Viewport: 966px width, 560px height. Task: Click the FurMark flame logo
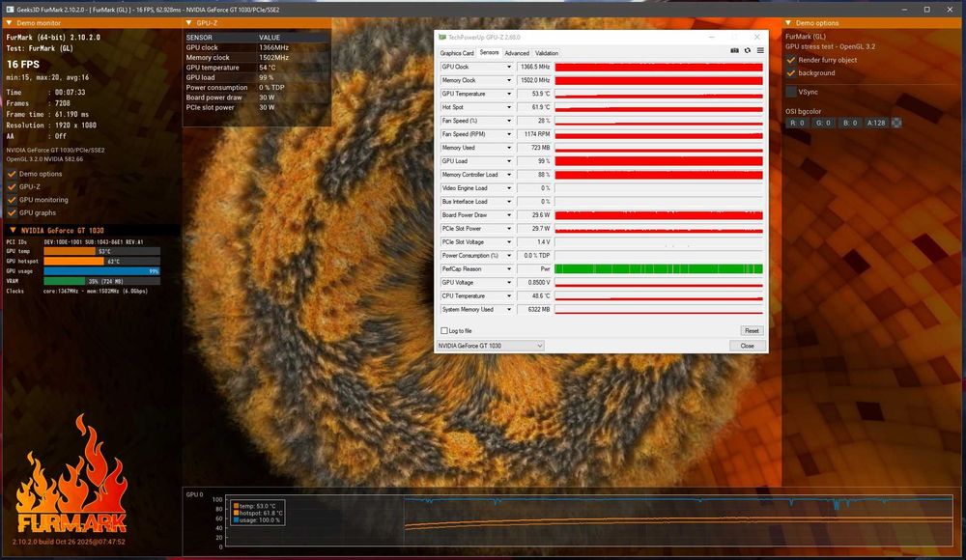pyautogui.click(x=71, y=474)
